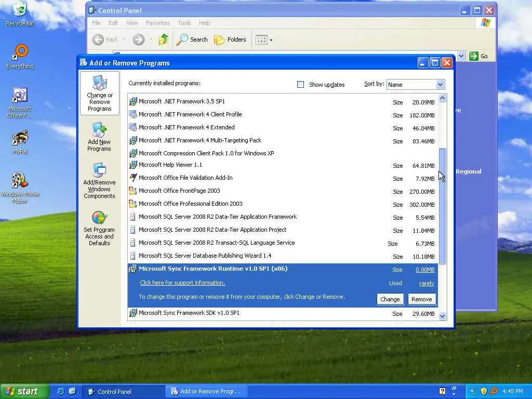Viewport: 532px width, 399px height.
Task: Select SQL Server 2008 R2 Transact-SQL Language Service
Action: [283, 243]
